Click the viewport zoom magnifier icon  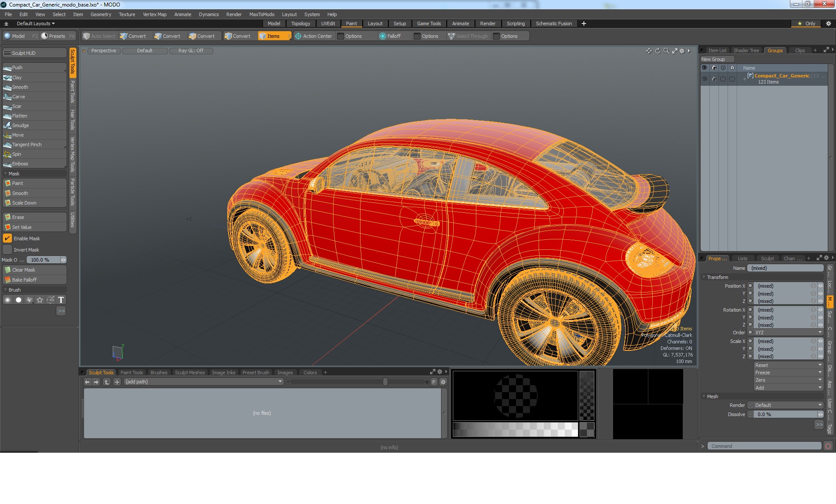[666, 51]
